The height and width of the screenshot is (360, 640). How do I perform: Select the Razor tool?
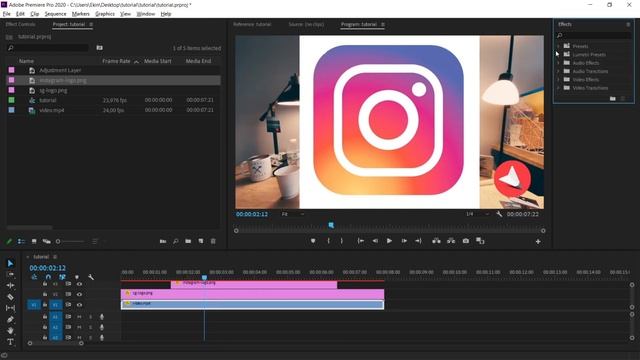[10, 297]
